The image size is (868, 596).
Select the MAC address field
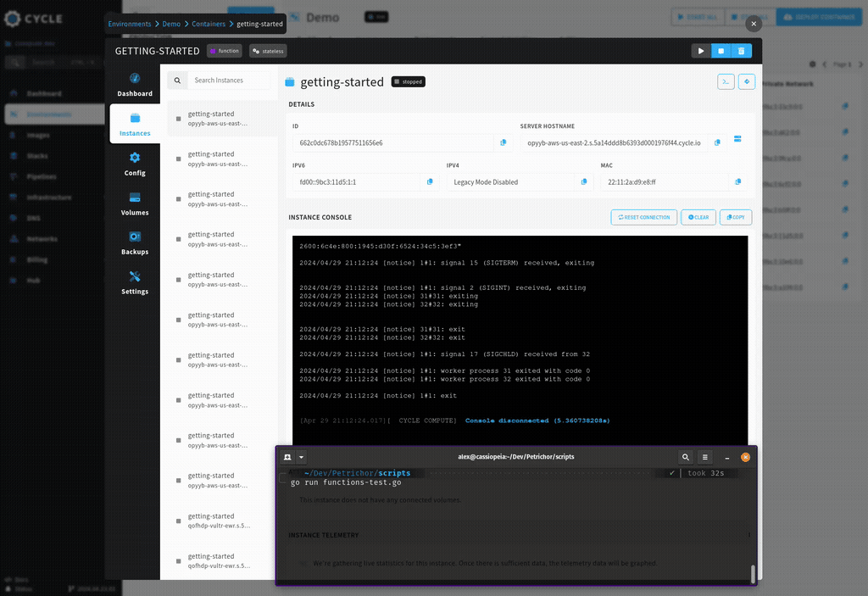(665, 181)
